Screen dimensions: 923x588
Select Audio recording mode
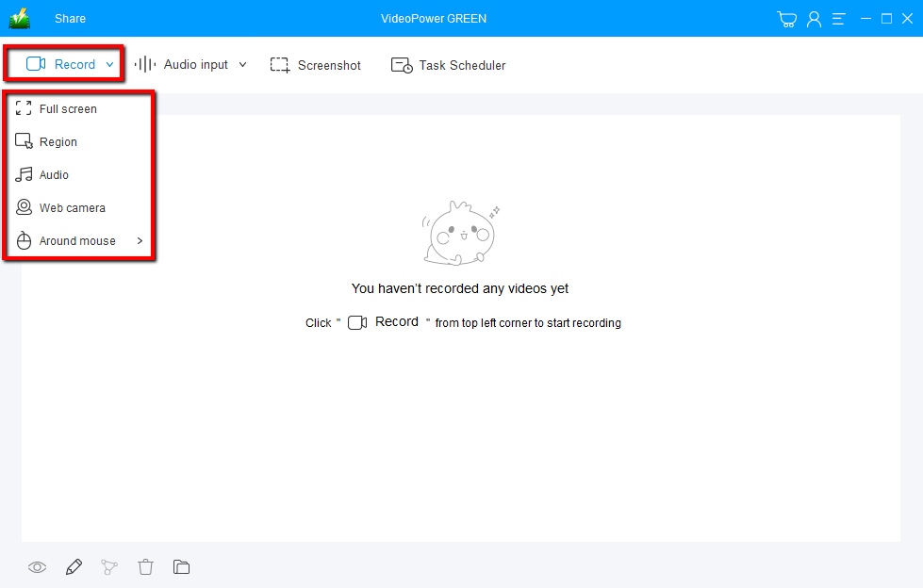pos(55,174)
